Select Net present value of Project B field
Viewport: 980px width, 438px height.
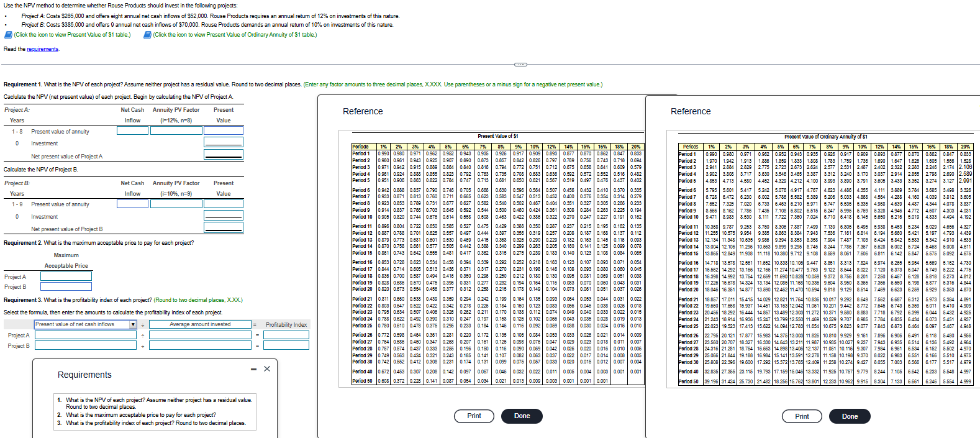coord(223,229)
